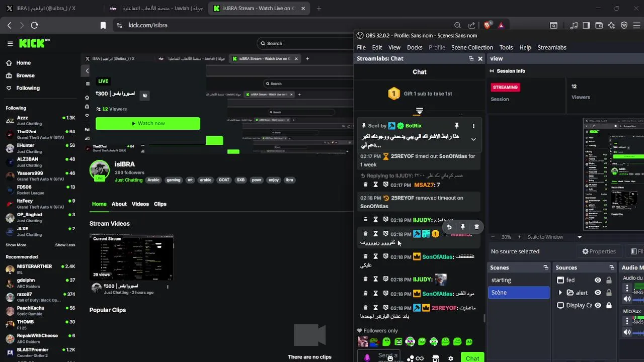Open Scale to Window dropdown arrow
644x362 pixels.
580,237
